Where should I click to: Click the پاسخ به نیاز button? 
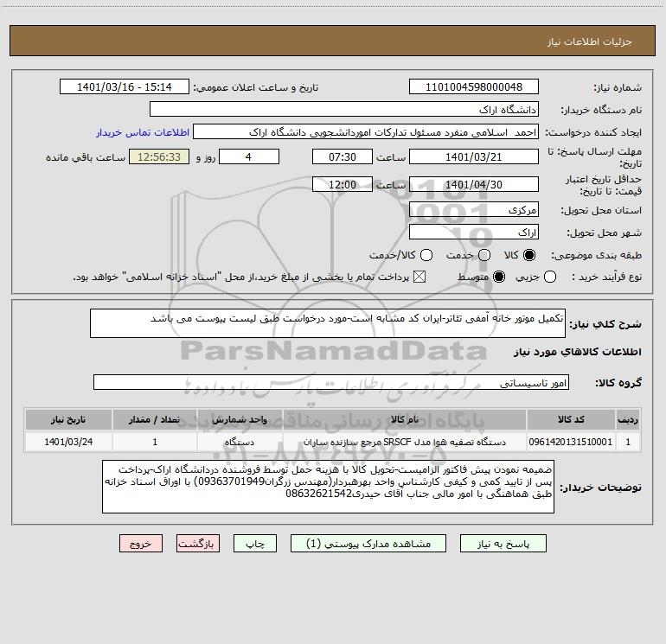[503, 544]
